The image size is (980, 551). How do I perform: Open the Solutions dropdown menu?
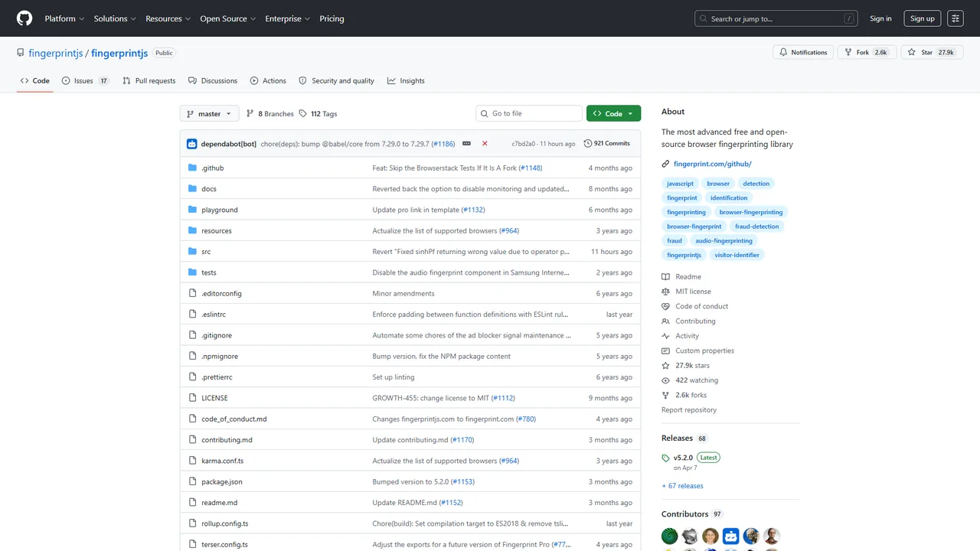(x=115, y=18)
